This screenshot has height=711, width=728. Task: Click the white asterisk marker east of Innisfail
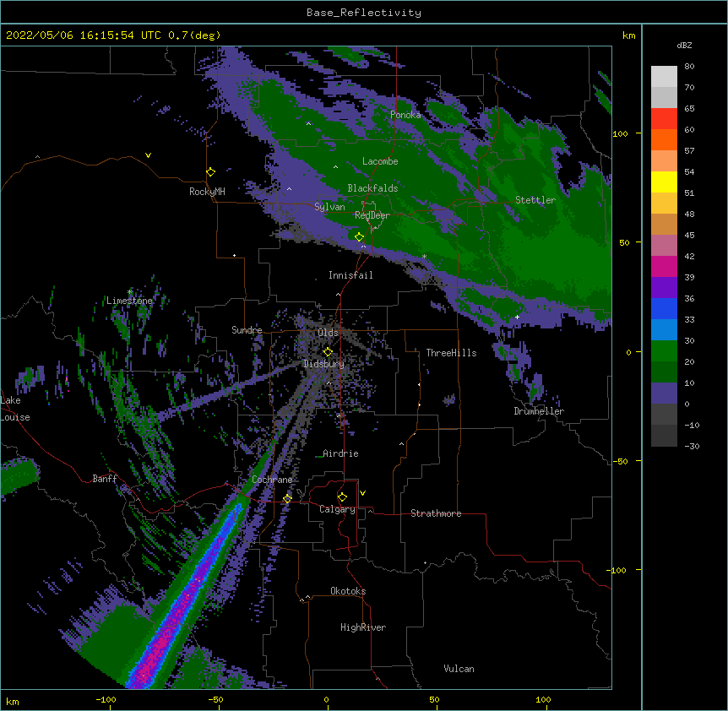[424, 256]
